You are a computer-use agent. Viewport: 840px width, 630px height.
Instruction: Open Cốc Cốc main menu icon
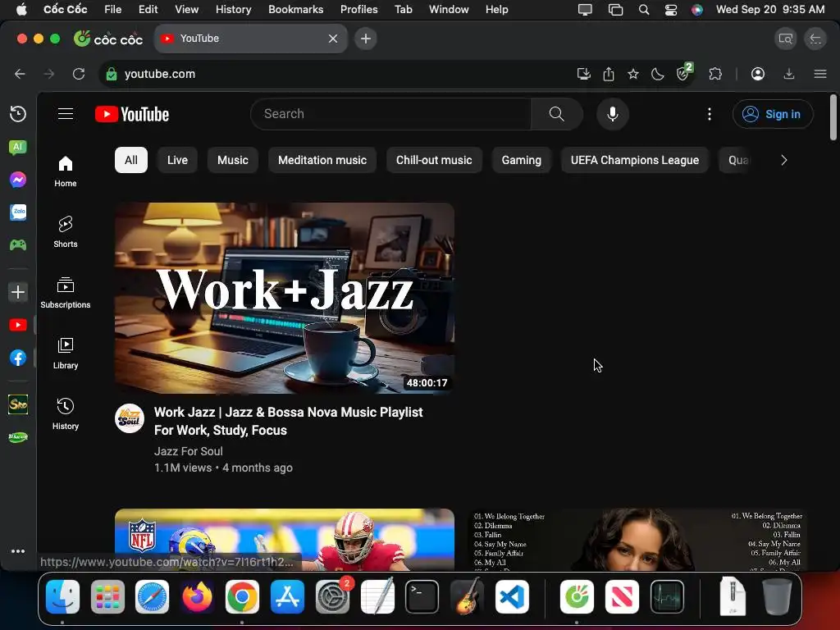pyautogui.click(x=820, y=74)
